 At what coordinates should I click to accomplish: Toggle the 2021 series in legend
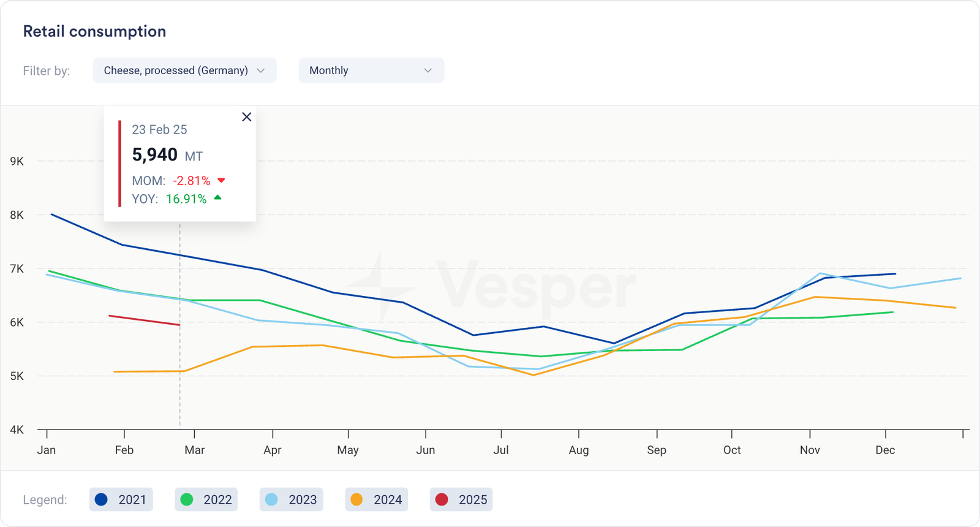(x=121, y=499)
